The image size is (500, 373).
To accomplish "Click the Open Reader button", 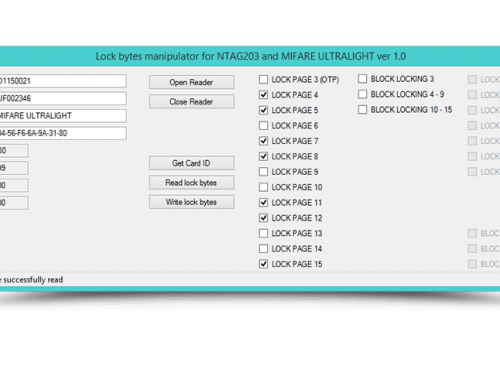I will click(x=192, y=82).
